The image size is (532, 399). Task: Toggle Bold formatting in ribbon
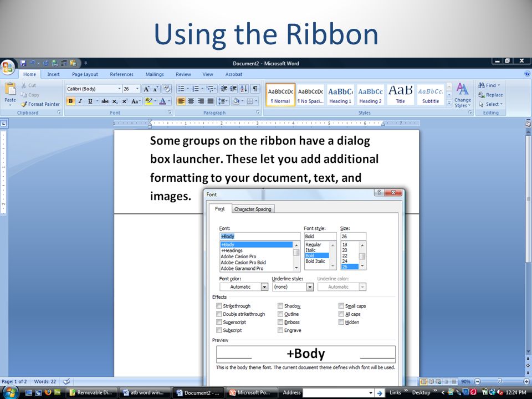pyautogui.click(x=70, y=101)
